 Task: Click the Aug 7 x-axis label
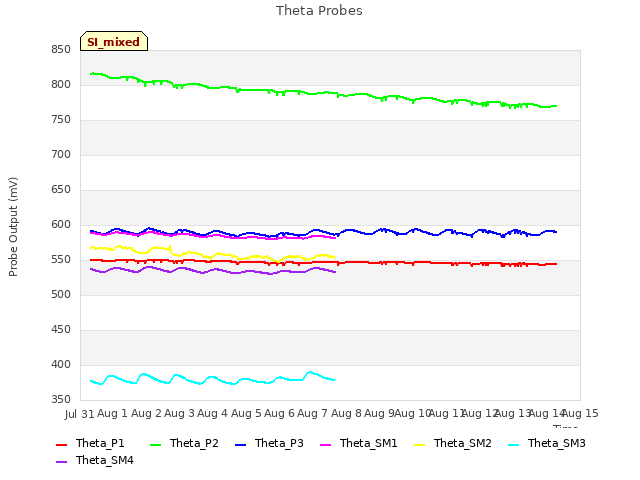313,413
